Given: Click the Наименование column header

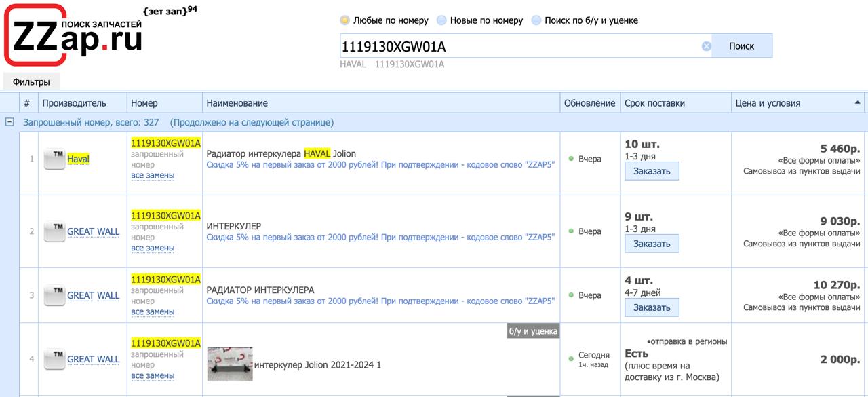Looking at the screenshot, I should point(382,103).
